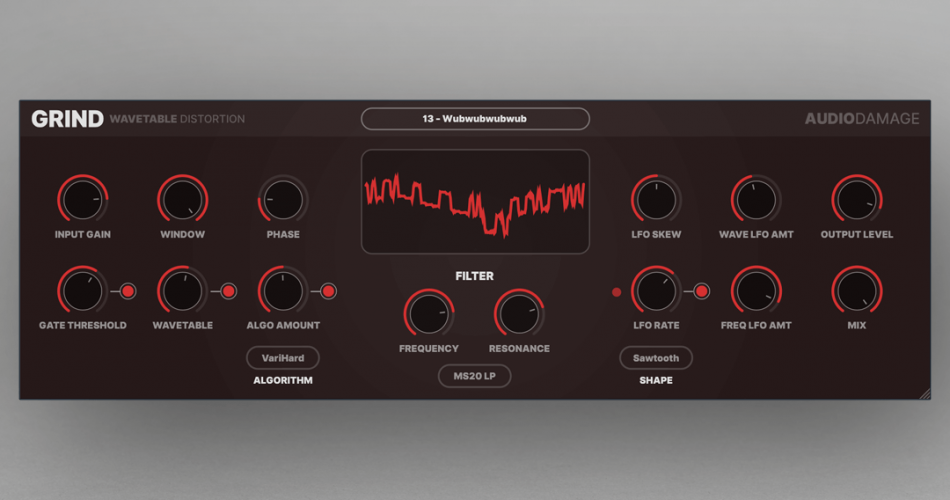Screen dimensions: 950x500
Task: Click the Mix knob
Action: pyautogui.click(x=857, y=291)
